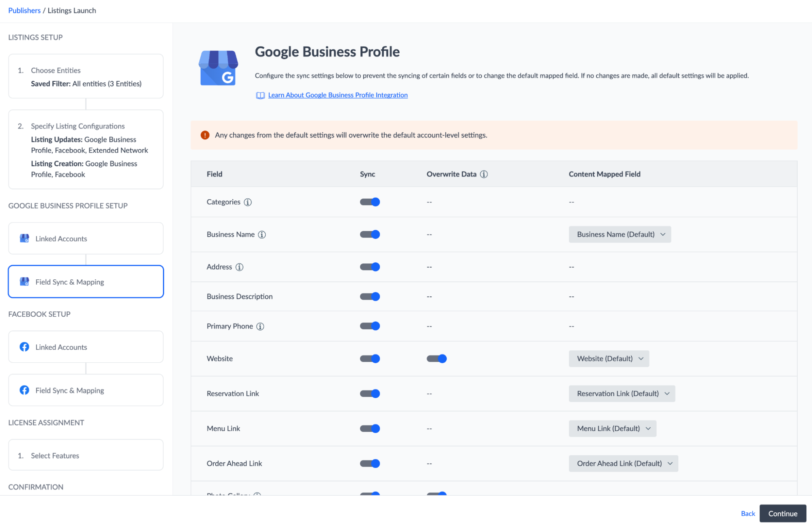The width and height of the screenshot is (812, 531).
Task: Go to Choose Entities step
Action: coord(86,76)
